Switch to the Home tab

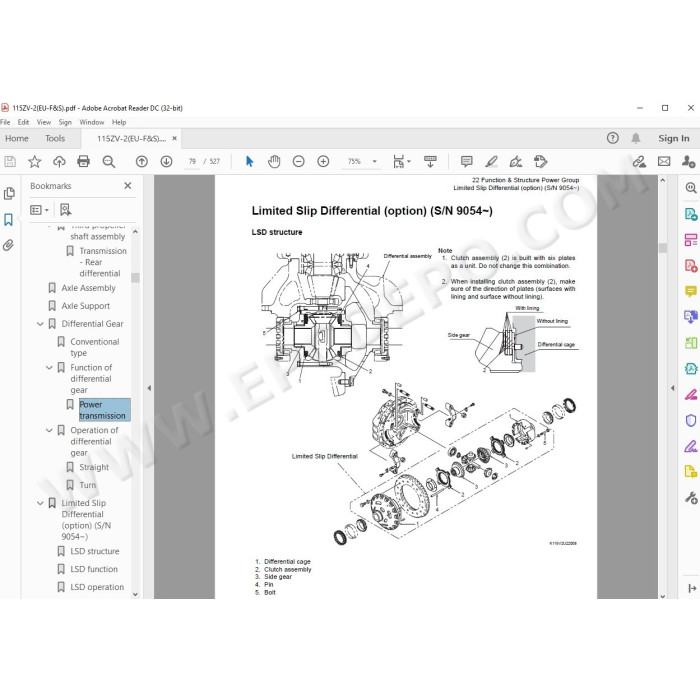click(17, 138)
